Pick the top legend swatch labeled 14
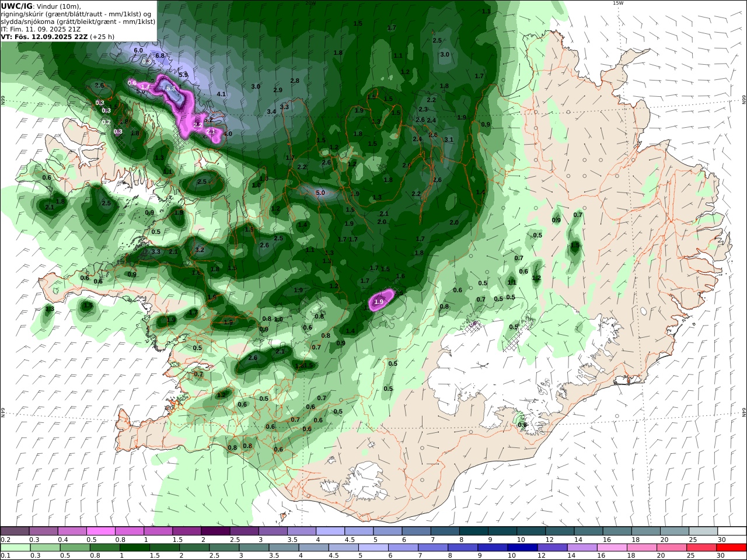This screenshot has height=560, width=747. tap(589, 531)
